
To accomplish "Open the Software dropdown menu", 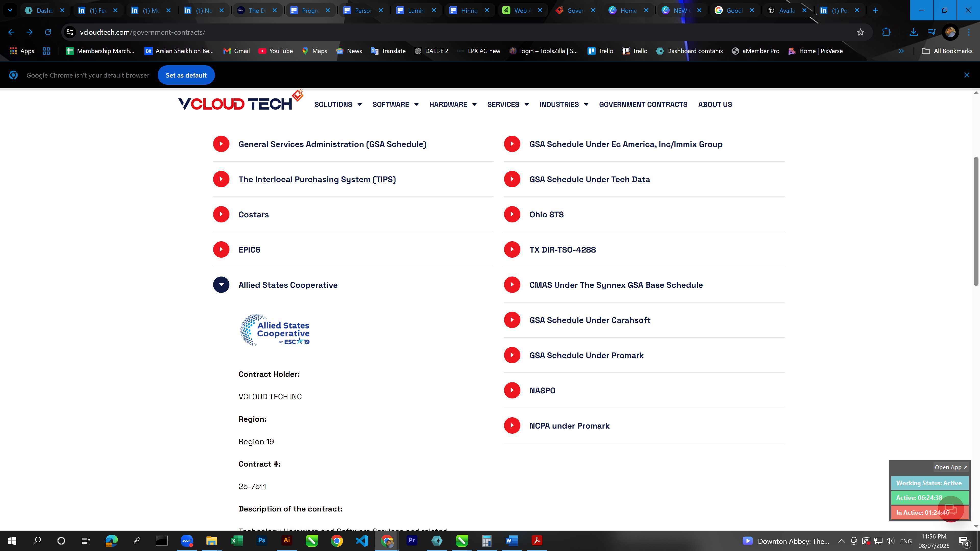I will point(395,104).
